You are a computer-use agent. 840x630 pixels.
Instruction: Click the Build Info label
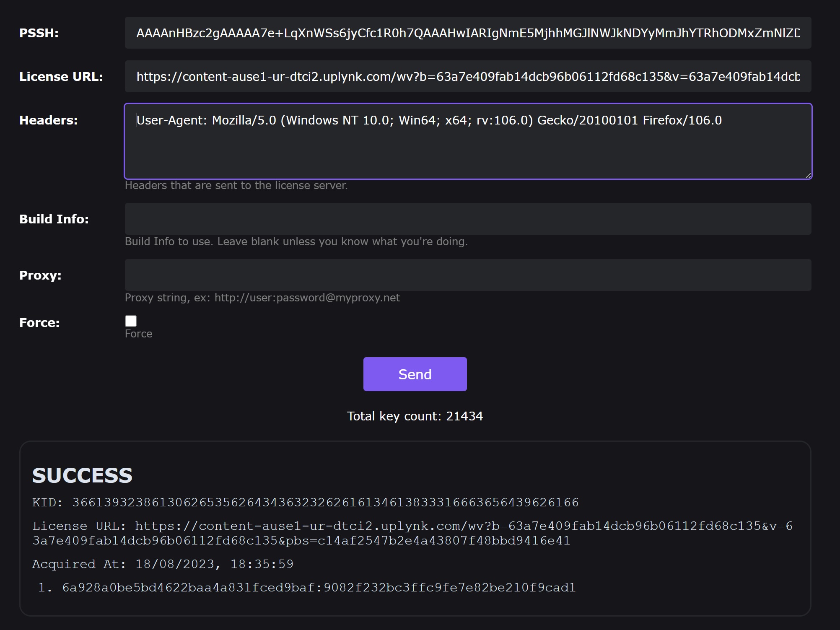[54, 219]
